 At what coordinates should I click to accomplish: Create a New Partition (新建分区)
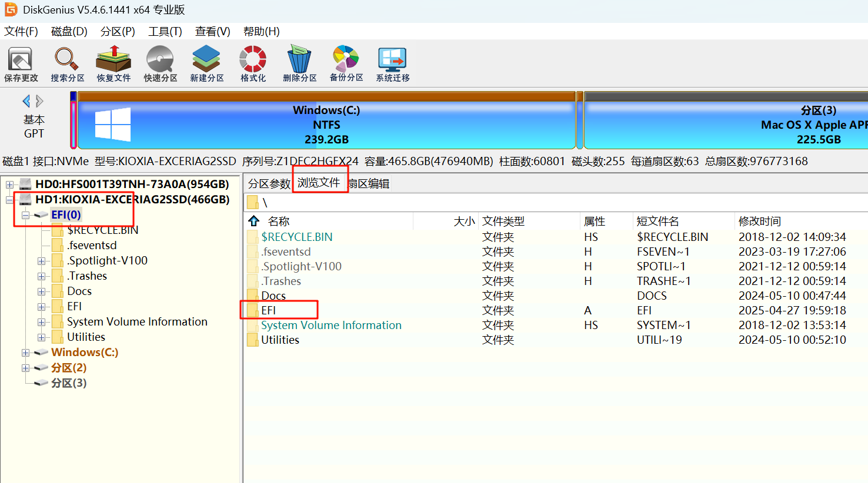coord(206,63)
